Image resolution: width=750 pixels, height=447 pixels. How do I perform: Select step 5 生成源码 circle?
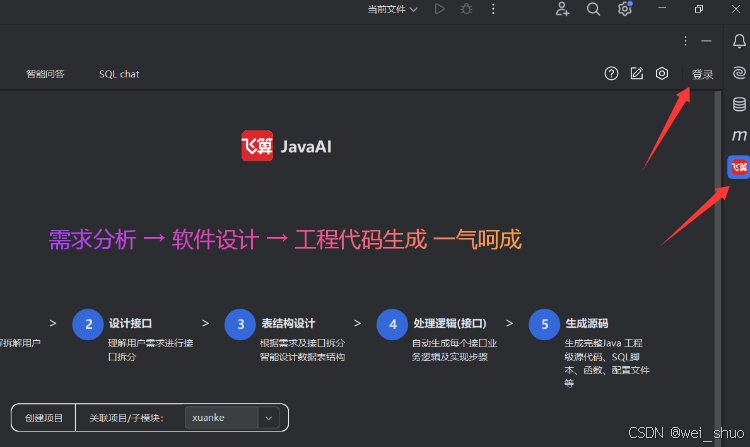tap(544, 324)
